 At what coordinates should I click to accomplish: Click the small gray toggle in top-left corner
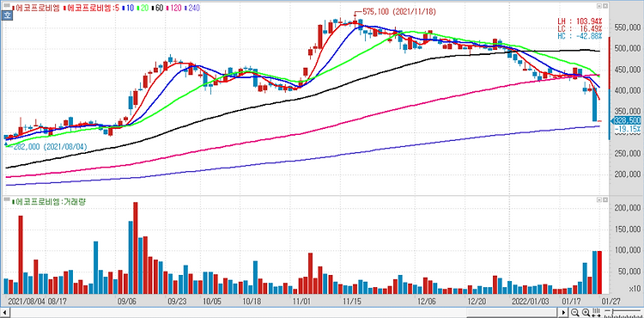[x=7, y=5]
